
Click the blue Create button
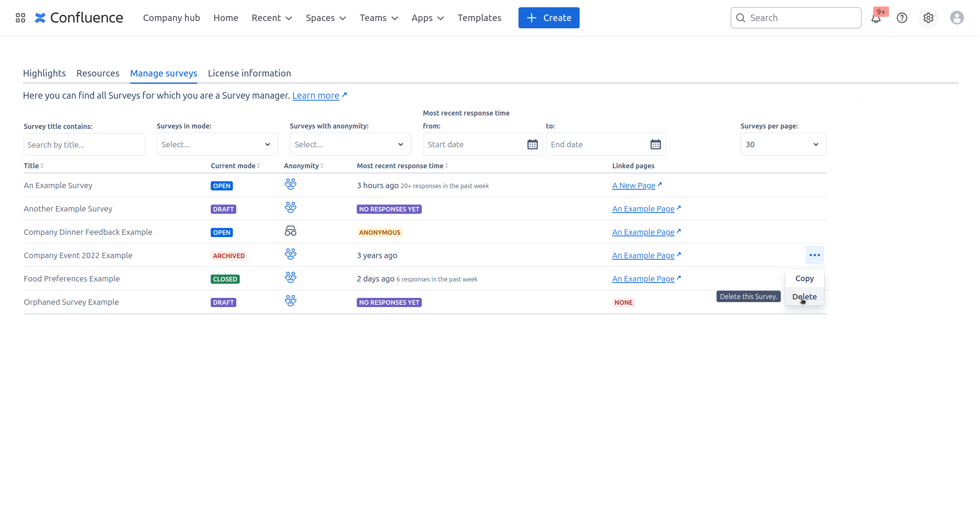coord(549,18)
